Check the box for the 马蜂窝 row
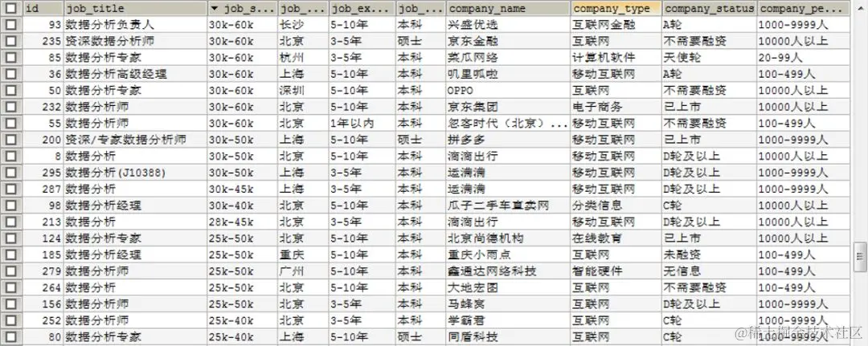Screen dimensions: 868x346 11,304
